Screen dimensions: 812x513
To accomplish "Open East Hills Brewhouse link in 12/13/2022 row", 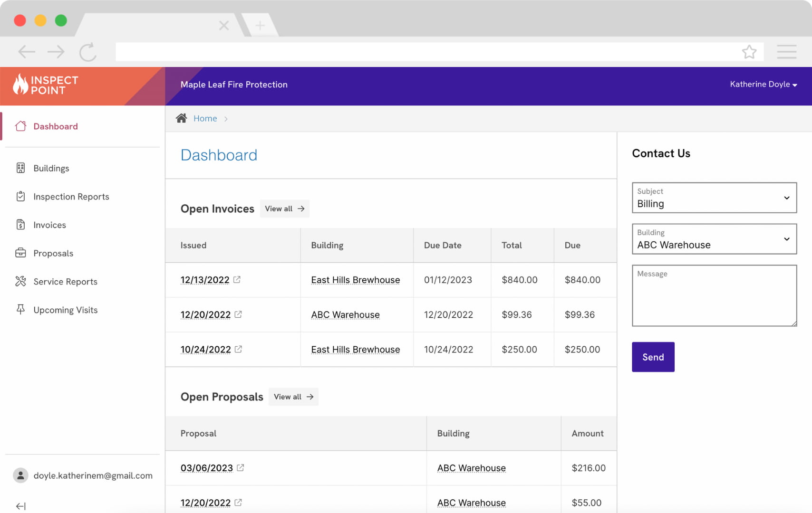I will pyautogui.click(x=356, y=280).
